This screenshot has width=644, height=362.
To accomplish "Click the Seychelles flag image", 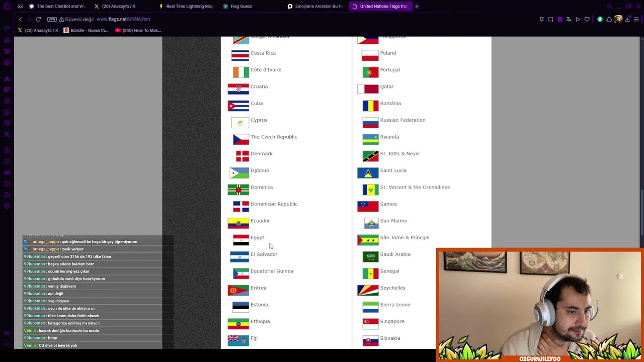I will point(368,290).
